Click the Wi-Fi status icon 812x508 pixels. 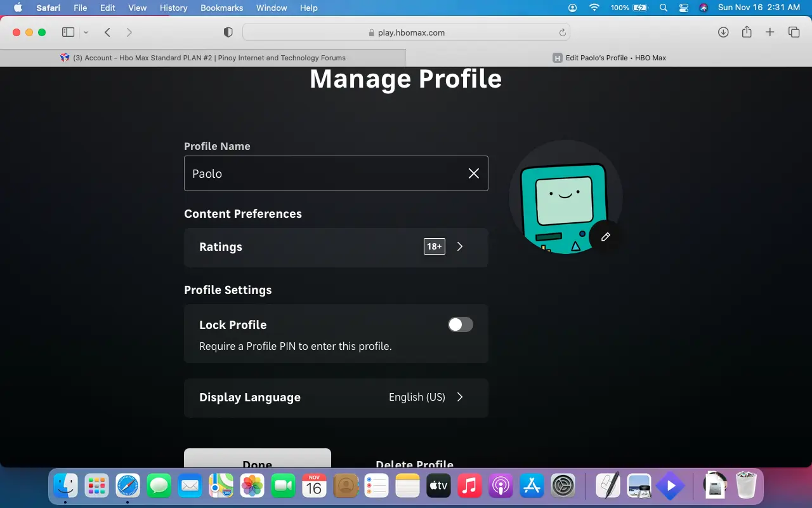tap(594, 8)
